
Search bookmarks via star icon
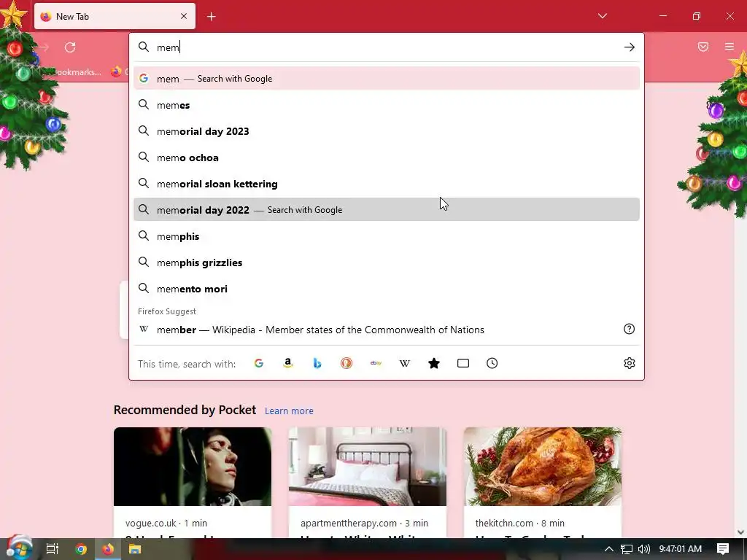point(434,363)
